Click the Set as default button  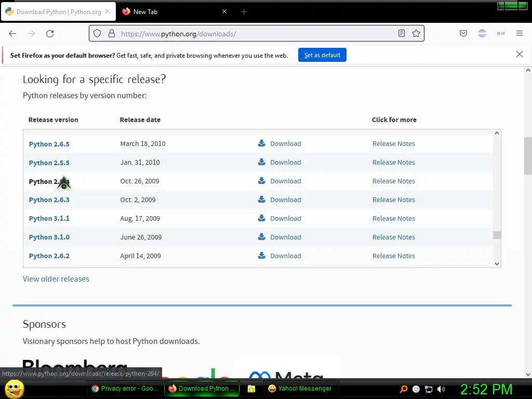click(322, 55)
